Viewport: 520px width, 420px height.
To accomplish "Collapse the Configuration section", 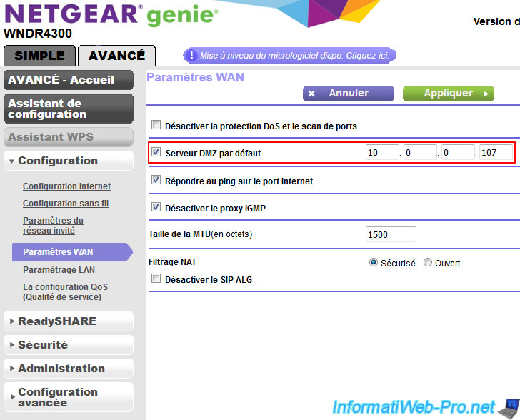I will point(69,161).
